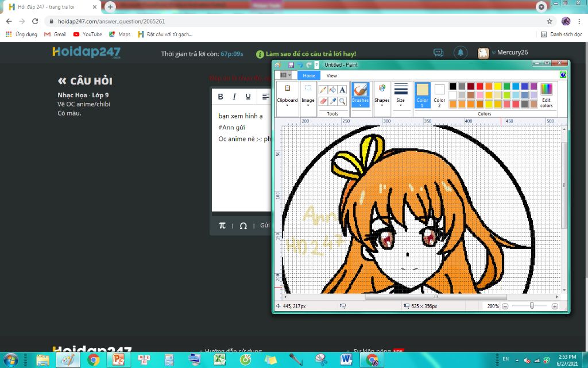Viewport: 588px width, 368px height.
Task: Click the Underline button in answer editor
Action: (248, 97)
